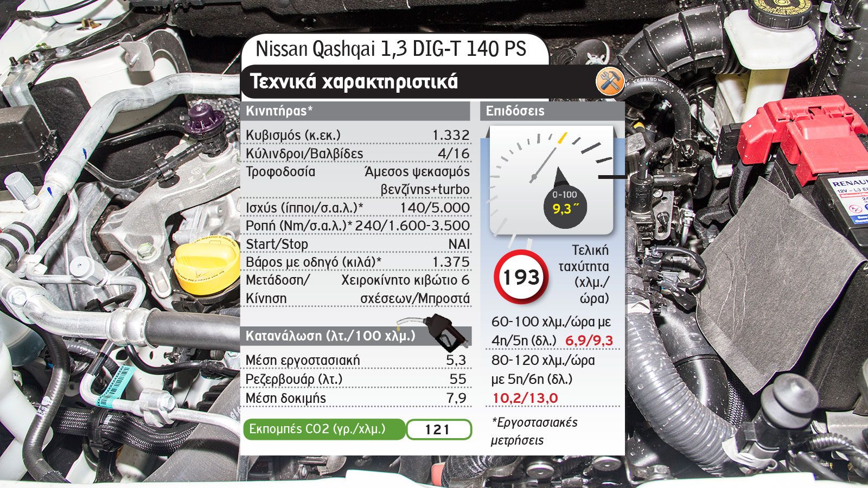Click the black 0-100 needle badge
The height and width of the screenshot is (488, 868).
pyautogui.click(x=565, y=200)
